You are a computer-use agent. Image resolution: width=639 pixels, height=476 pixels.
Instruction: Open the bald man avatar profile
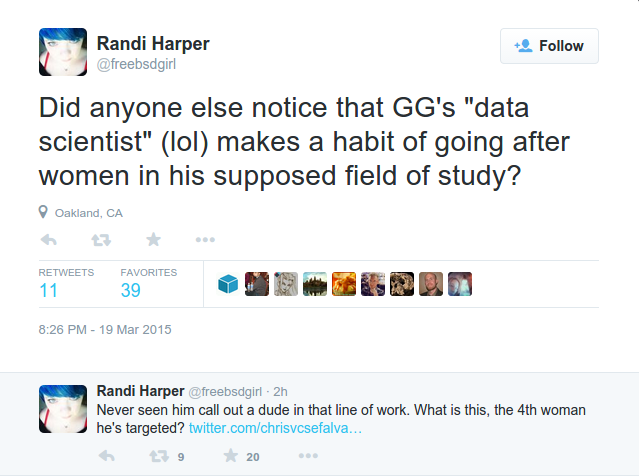(431, 284)
